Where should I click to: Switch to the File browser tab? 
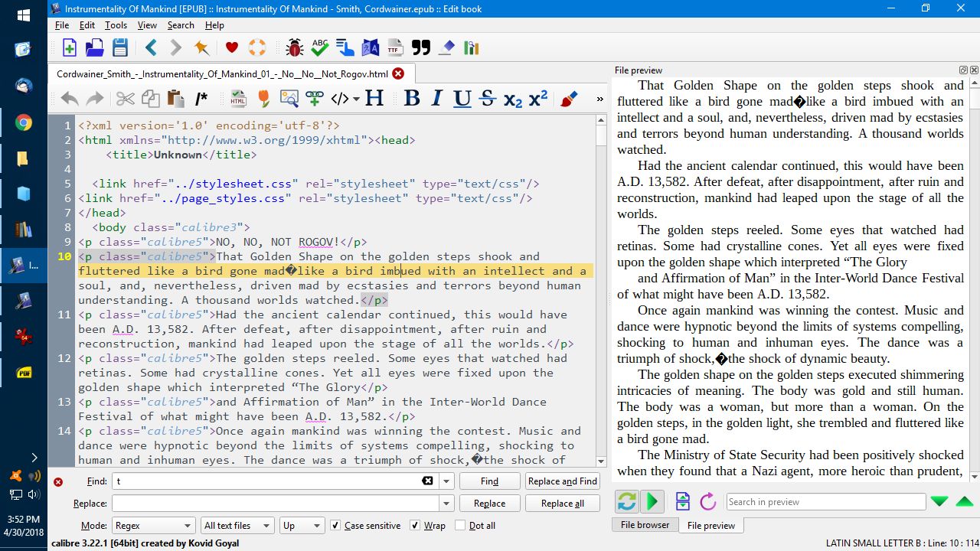644,525
